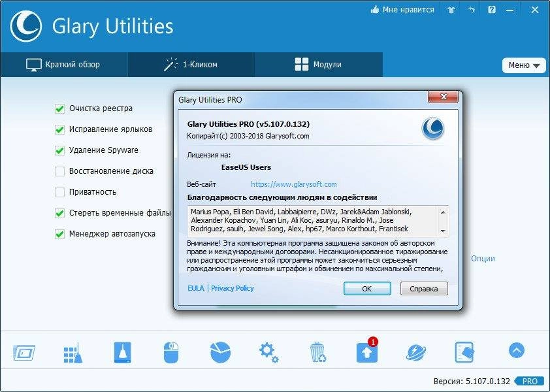This screenshot has width=550, height=392.
Task: Click OK in the About dialog
Action: 367,289
